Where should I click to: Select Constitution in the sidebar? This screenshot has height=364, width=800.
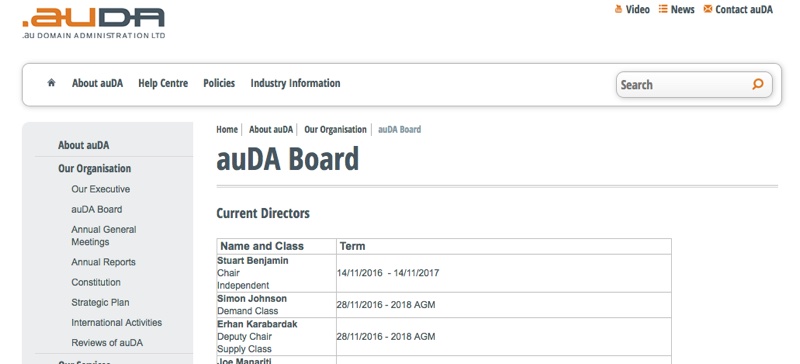(96, 282)
